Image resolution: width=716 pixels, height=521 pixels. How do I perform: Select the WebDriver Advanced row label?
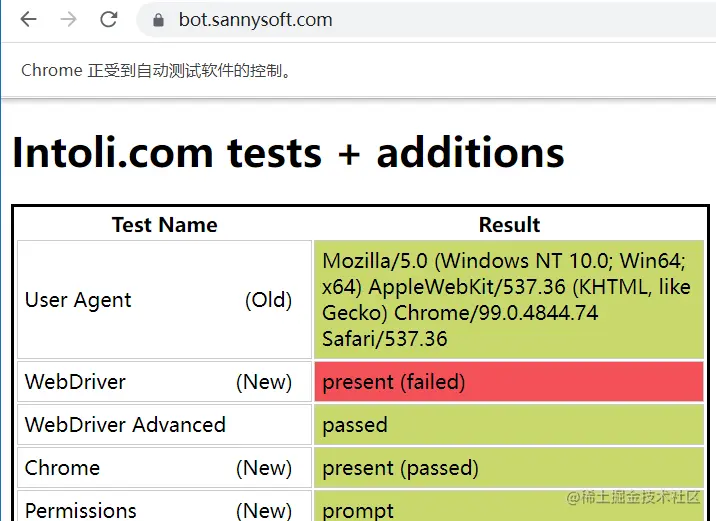(x=164, y=425)
